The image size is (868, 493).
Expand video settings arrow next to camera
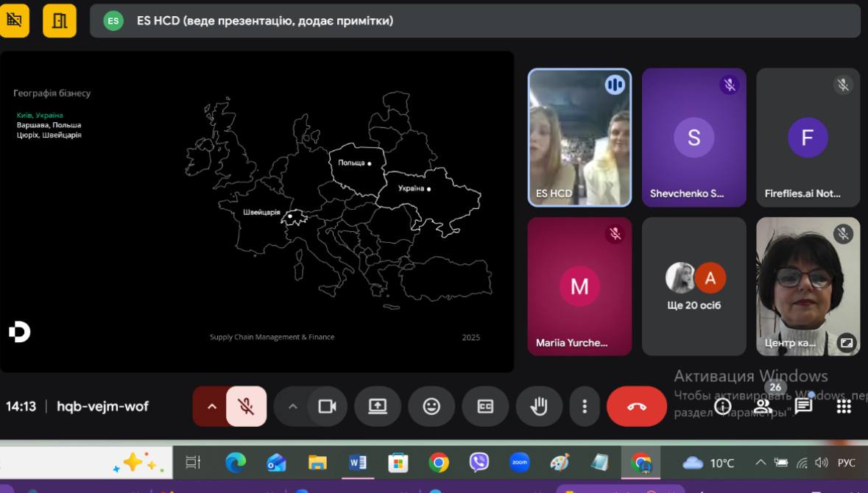click(292, 406)
